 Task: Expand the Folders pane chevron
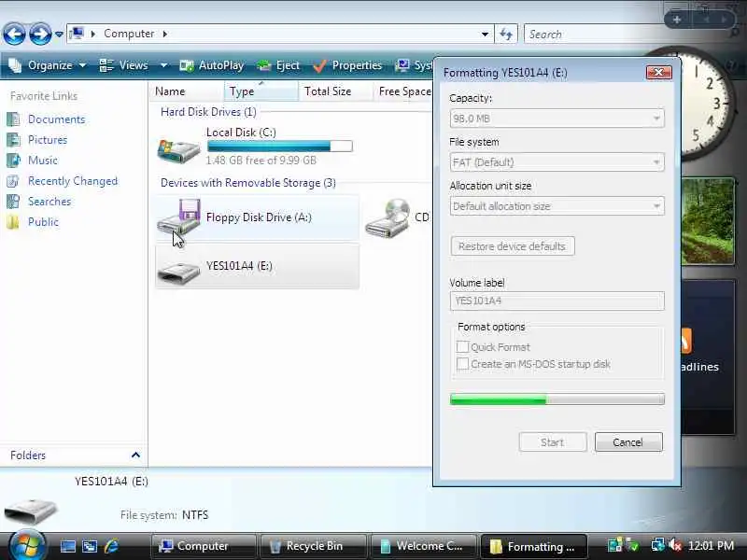tap(135, 455)
